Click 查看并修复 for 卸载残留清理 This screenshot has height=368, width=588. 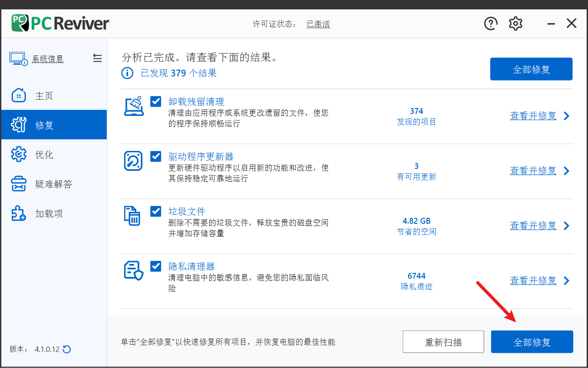point(533,116)
